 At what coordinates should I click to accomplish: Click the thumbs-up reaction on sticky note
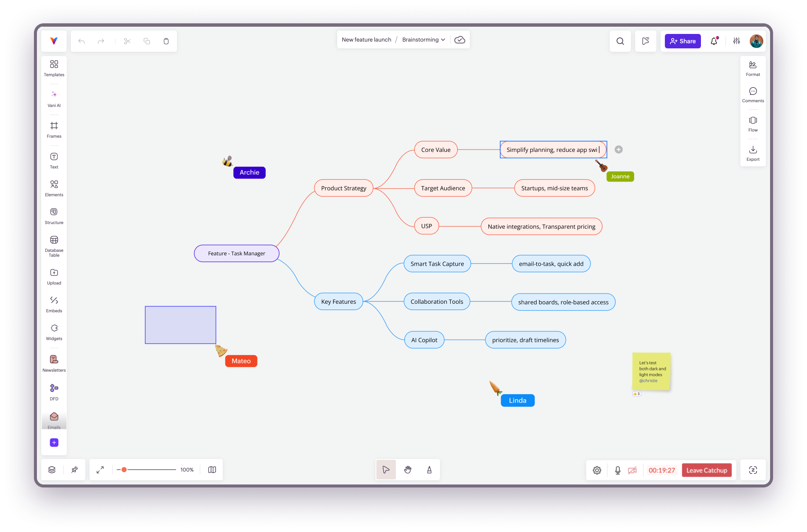636,394
